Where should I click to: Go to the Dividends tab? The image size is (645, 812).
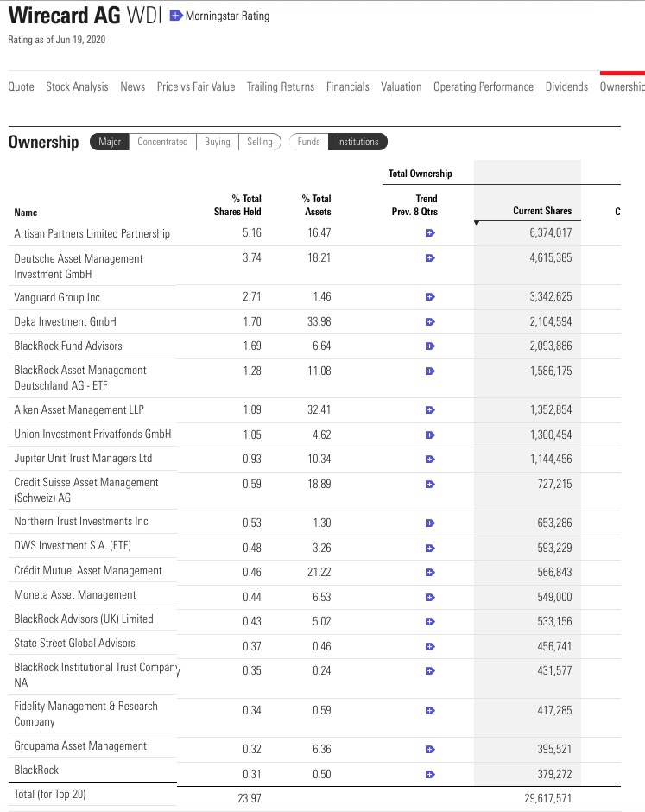[566, 86]
